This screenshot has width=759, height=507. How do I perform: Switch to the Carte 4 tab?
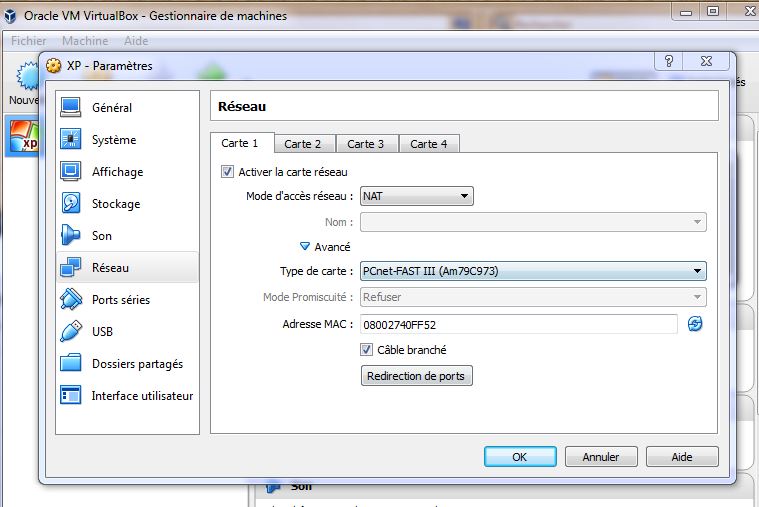429,144
